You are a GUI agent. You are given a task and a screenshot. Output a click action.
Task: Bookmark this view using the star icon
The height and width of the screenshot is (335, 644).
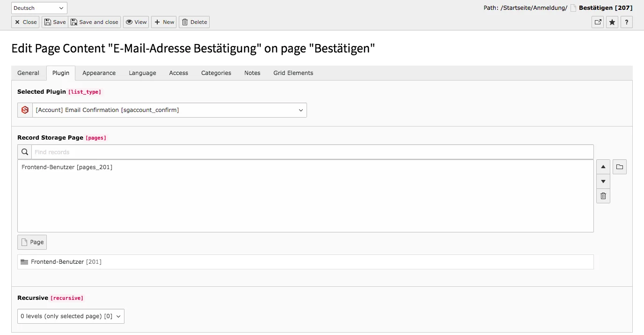612,22
